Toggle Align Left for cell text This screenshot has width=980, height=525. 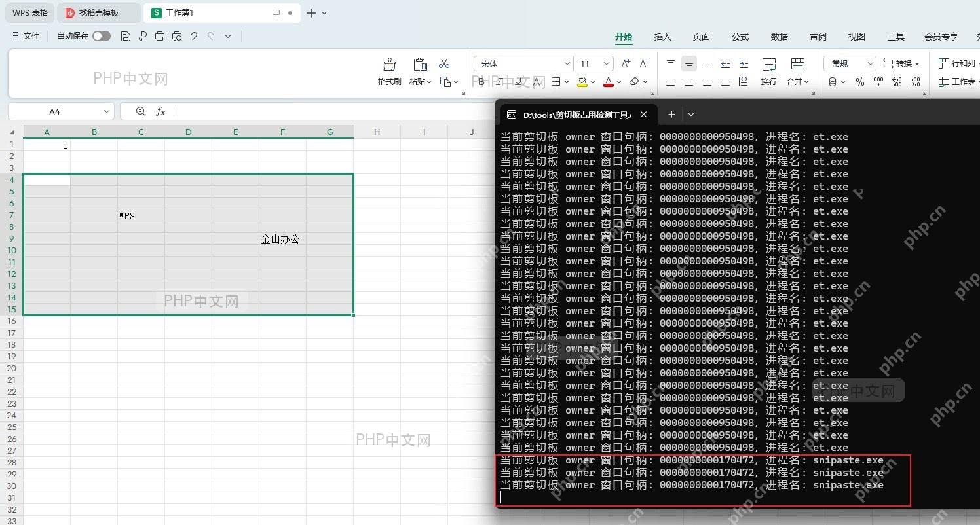[670, 82]
